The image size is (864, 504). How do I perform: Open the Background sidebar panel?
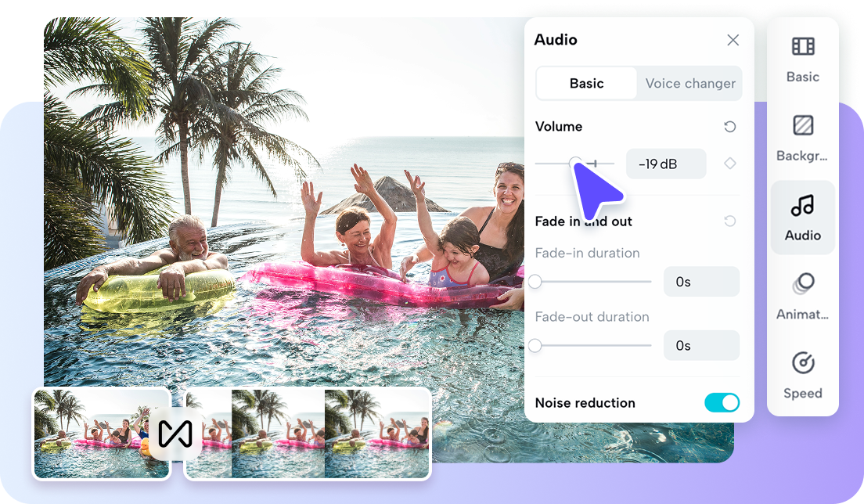pos(802,139)
